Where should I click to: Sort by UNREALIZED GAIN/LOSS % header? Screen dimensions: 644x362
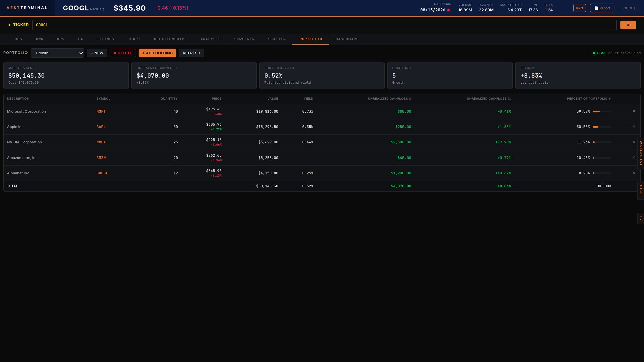489,99
